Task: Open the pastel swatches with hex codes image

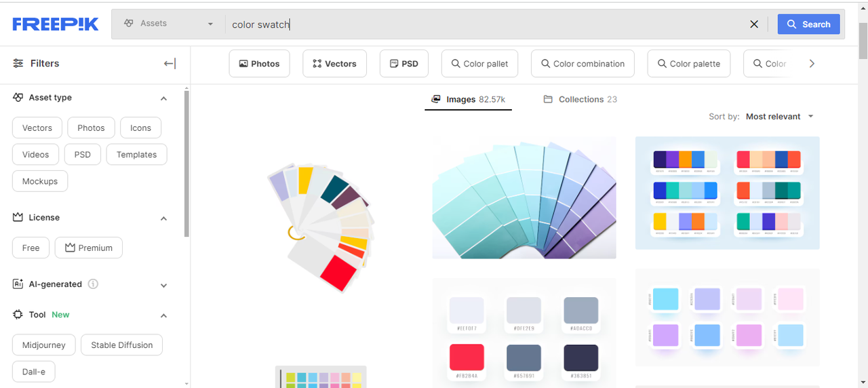Action: [728, 318]
